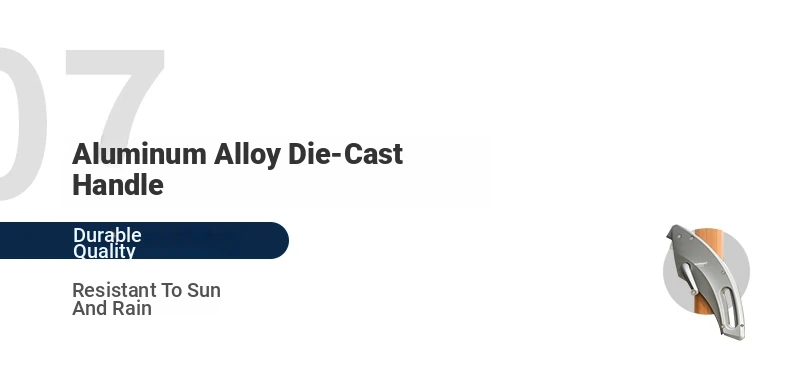Select the dark blue pill-shaped banner
Screen dimensions: 790x390
[x=144, y=240]
